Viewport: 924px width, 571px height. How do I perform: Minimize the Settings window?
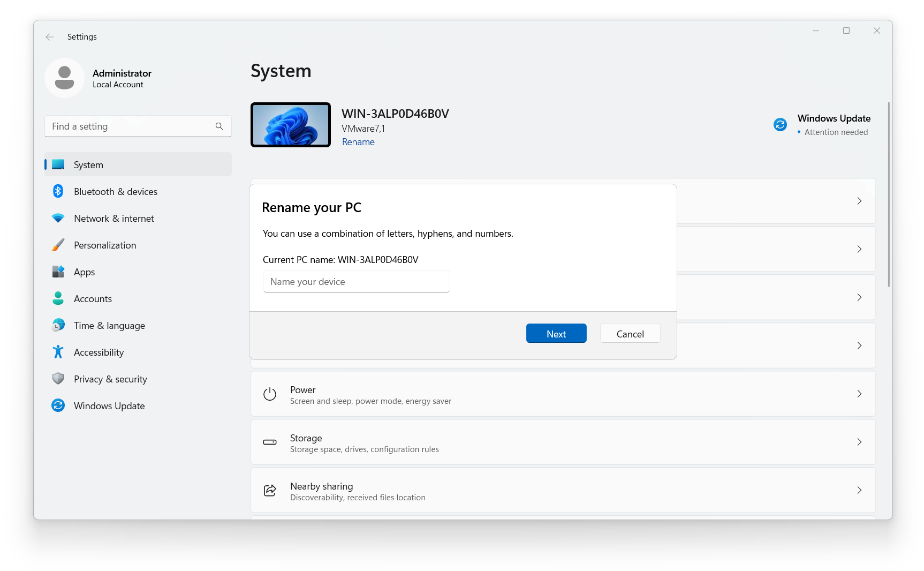pos(816,31)
